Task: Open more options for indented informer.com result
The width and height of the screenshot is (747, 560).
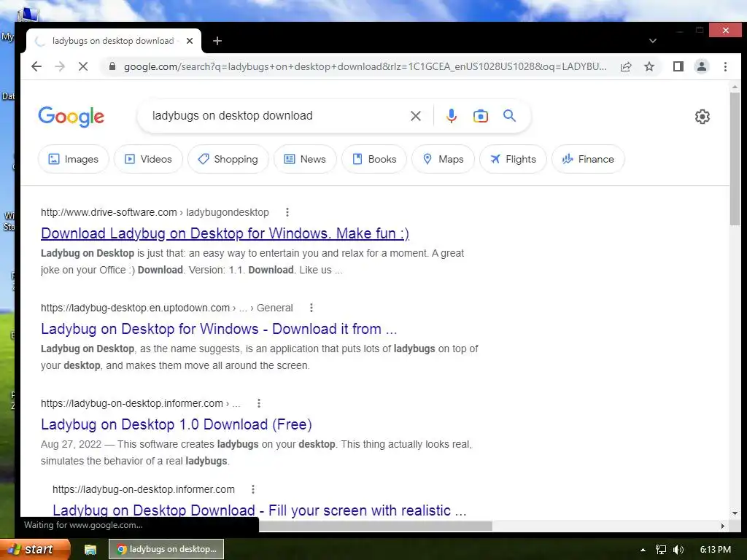Action: tap(253, 489)
